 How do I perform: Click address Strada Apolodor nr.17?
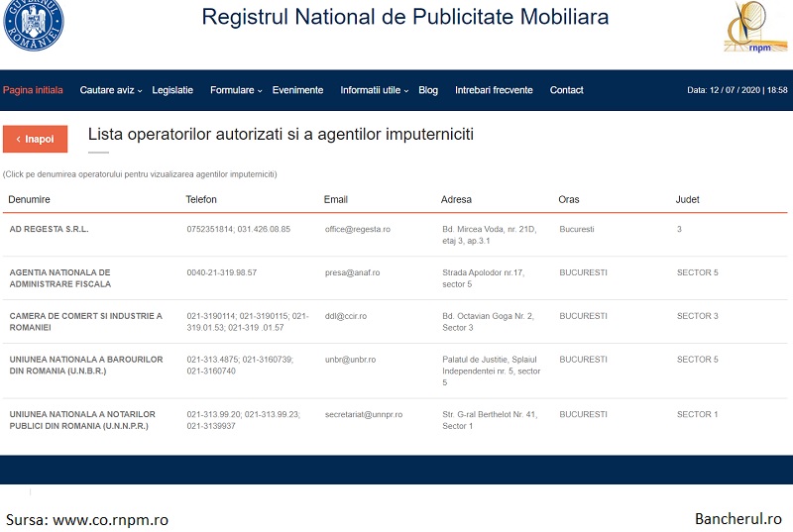click(483, 277)
